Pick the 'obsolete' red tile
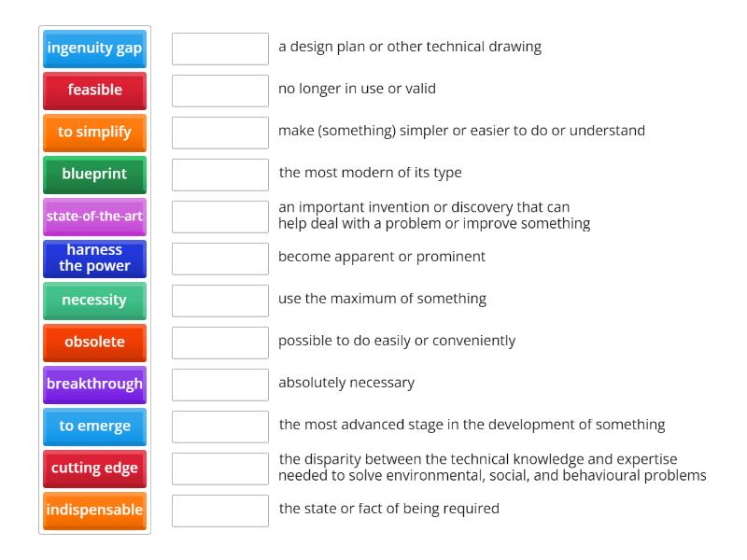 pyautogui.click(x=94, y=343)
